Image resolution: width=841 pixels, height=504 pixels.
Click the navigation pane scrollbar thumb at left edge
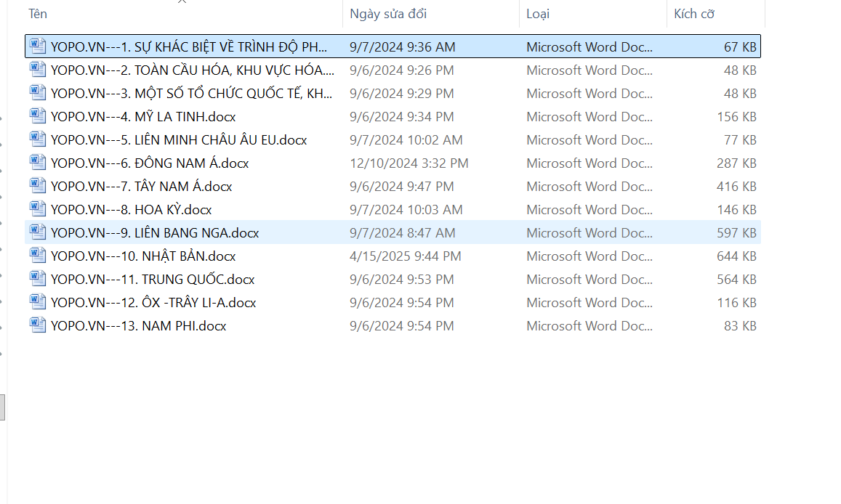[x=2, y=407]
